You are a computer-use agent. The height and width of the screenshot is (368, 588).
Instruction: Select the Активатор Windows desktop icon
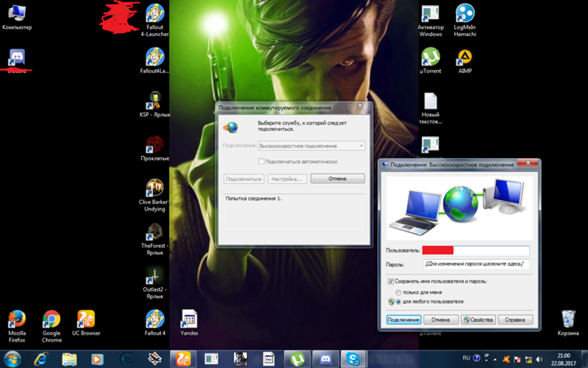(430, 21)
